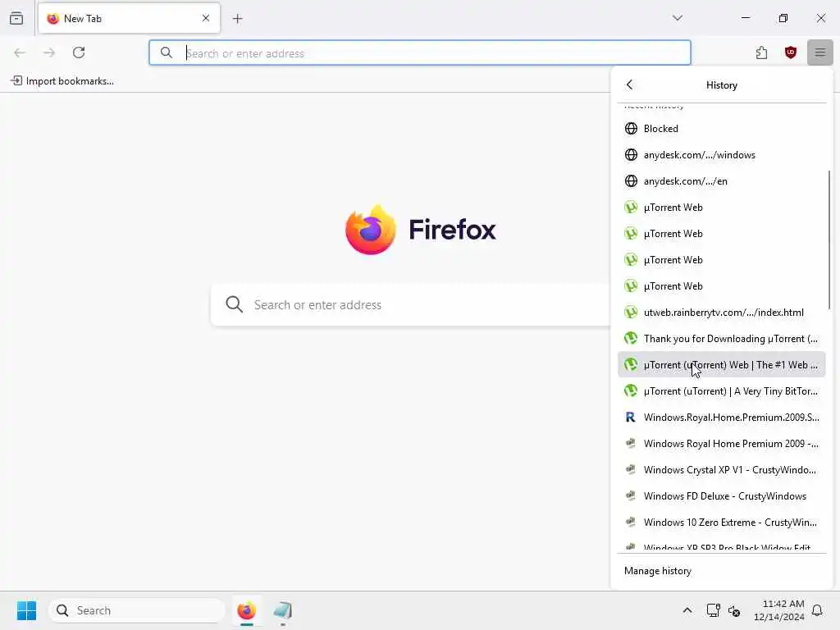Open anydesk.com/.../windows history entry
The height and width of the screenshot is (630, 840).
[721, 155]
